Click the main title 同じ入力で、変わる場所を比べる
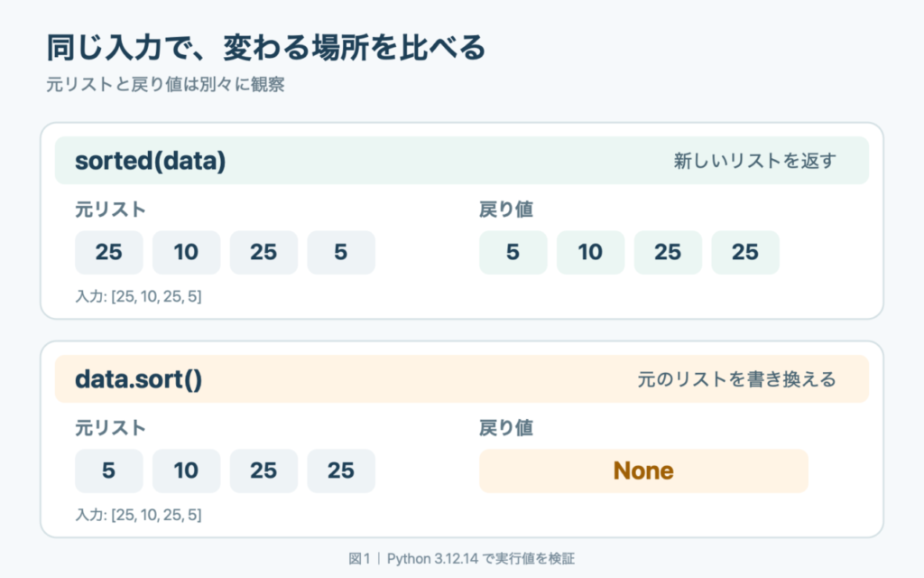Image resolution: width=924 pixels, height=578 pixels. coord(266,48)
